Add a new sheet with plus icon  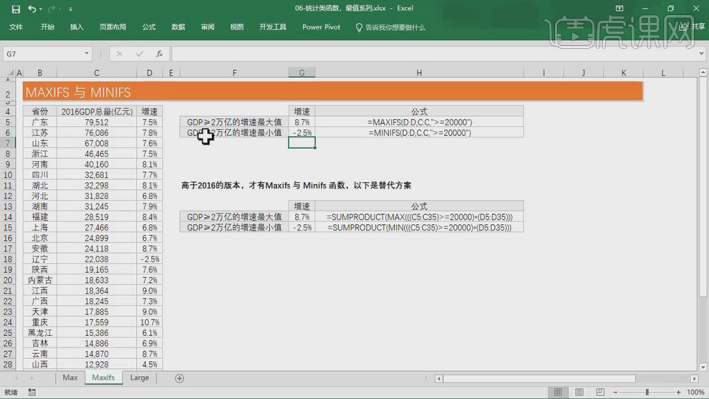click(x=180, y=378)
